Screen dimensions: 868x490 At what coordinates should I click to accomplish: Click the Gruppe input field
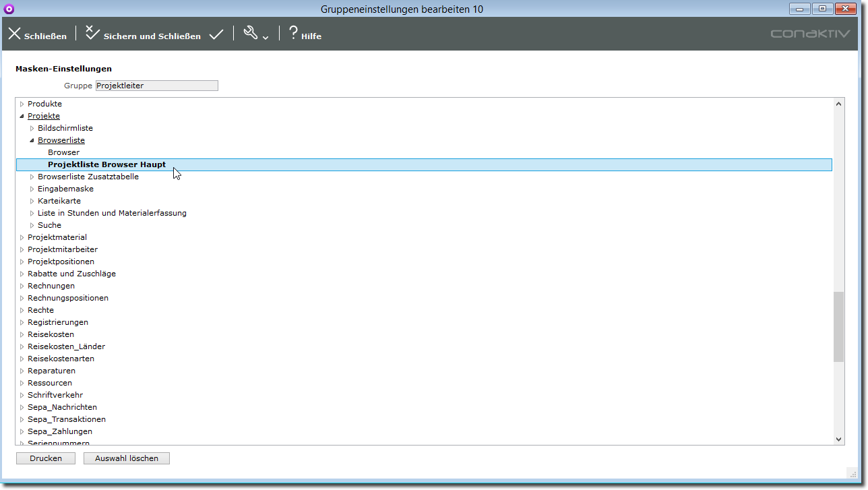(156, 86)
